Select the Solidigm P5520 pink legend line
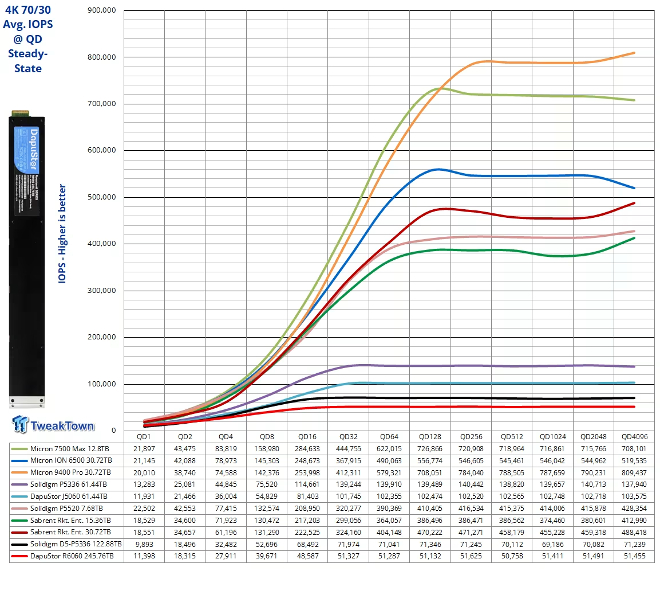The height and width of the screenshot is (606, 660). pyautogui.click(x=19, y=508)
